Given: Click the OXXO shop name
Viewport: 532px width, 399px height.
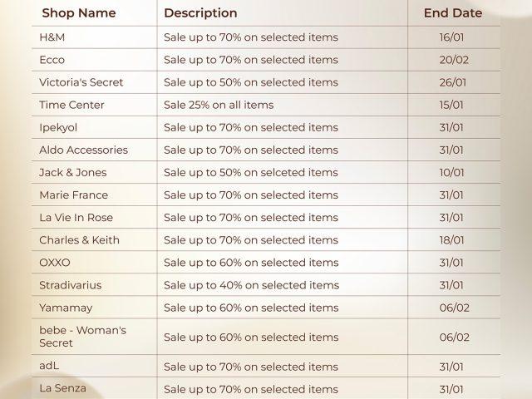Looking at the screenshot, I should tap(55, 262).
